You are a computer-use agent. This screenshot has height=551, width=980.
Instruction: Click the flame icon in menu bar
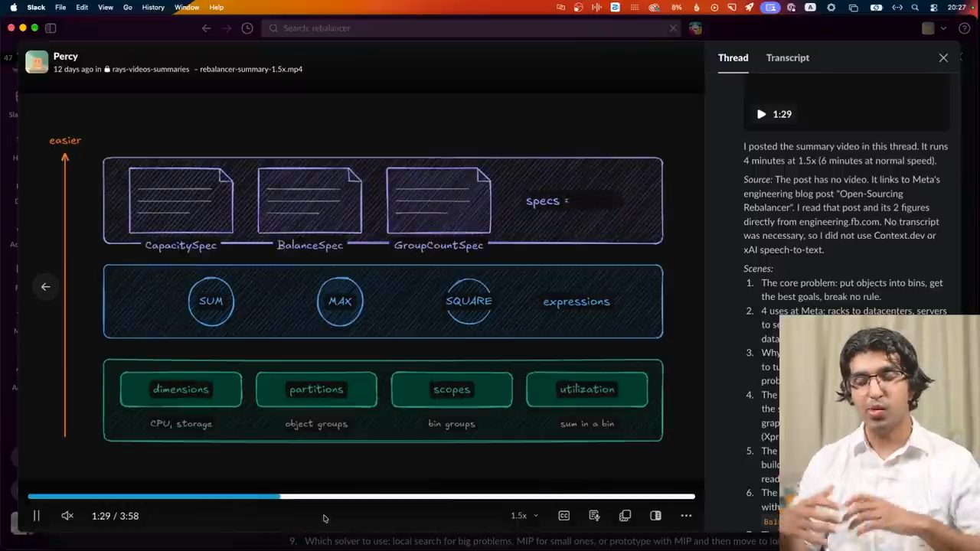click(x=696, y=8)
